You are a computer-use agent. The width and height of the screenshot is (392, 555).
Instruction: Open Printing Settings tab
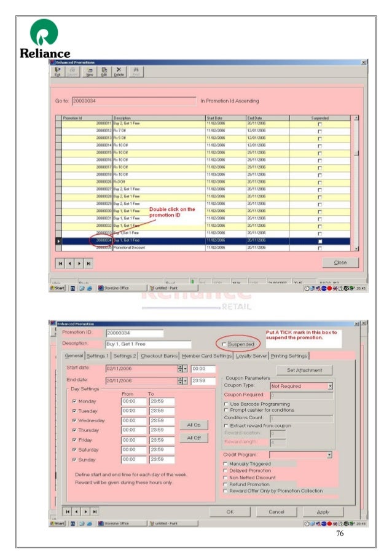click(x=289, y=356)
